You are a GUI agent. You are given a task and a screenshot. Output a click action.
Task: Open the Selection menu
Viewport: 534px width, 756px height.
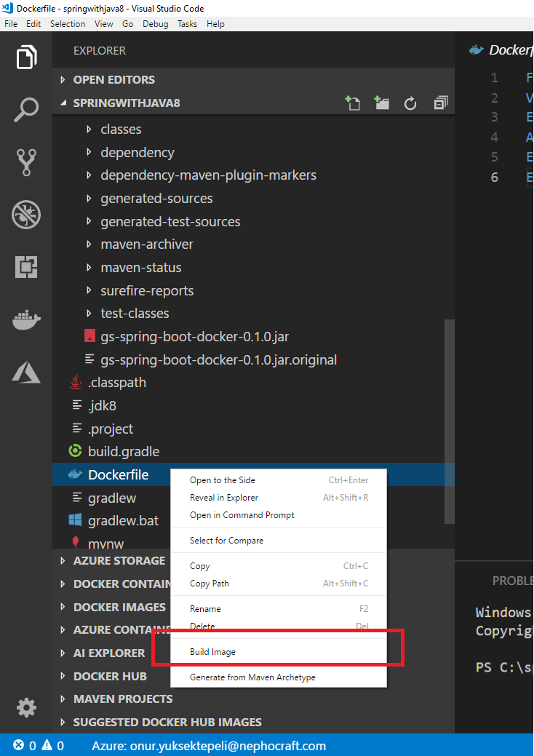tap(68, 23)
